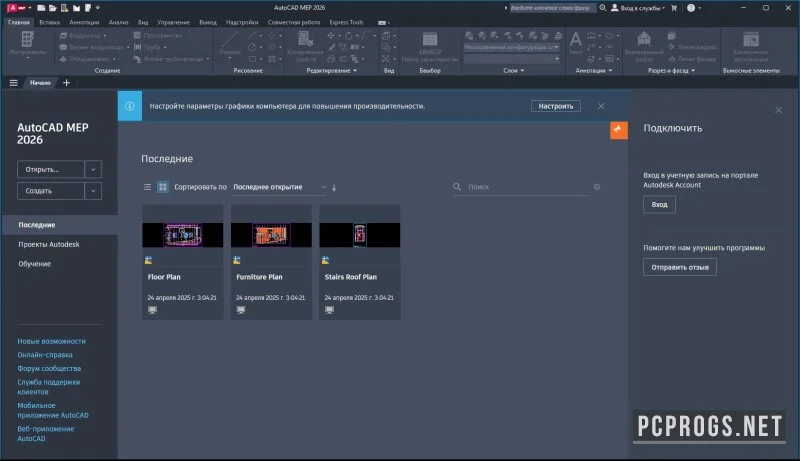The width and height of the screenshot is (800, 461).
Task: Select the Начало document tab
Action: tap(40, 83)
